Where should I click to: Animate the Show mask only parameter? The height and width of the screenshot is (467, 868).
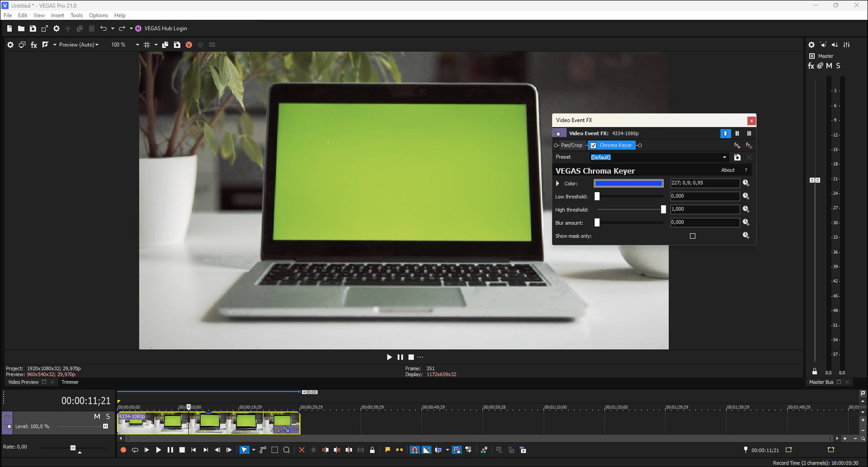point(746,235)
